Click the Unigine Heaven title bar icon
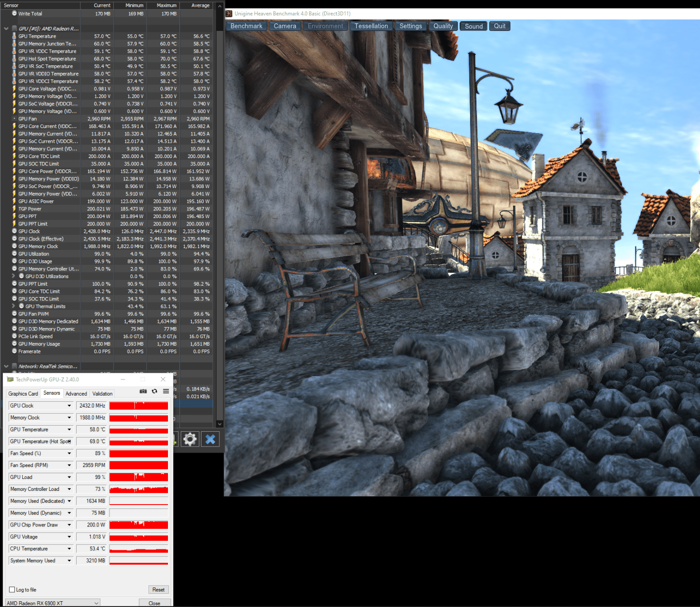The width and height of the screenshot is (700, 607). pos(229,14)
